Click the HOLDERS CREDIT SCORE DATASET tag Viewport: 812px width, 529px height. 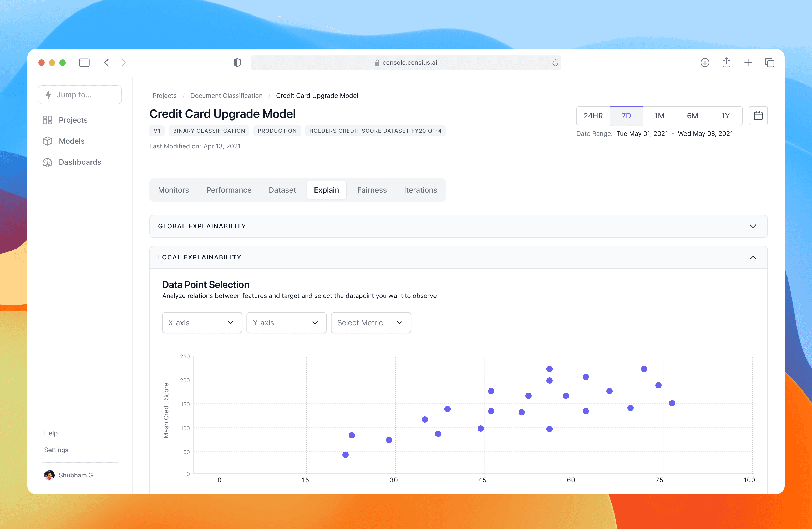click(x=375, y=131)
